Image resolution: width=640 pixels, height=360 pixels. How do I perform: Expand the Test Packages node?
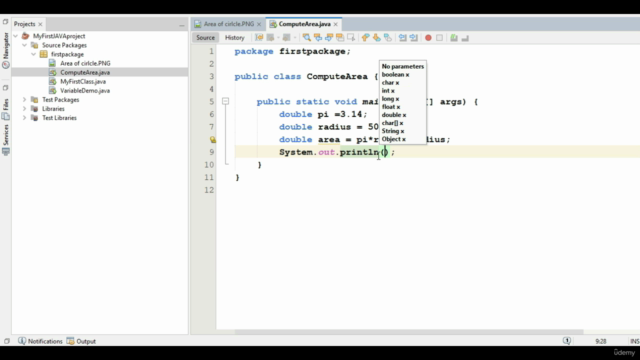tap(24, 100)
